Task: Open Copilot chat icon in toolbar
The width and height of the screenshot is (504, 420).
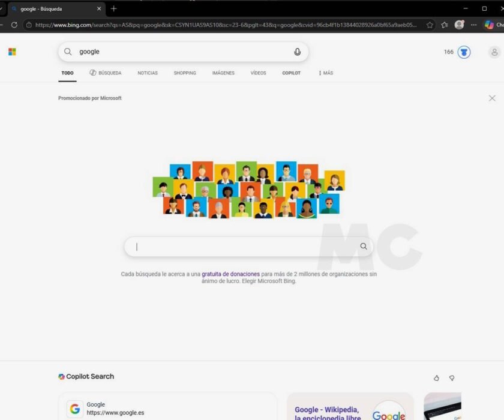Action: point(489,25)
